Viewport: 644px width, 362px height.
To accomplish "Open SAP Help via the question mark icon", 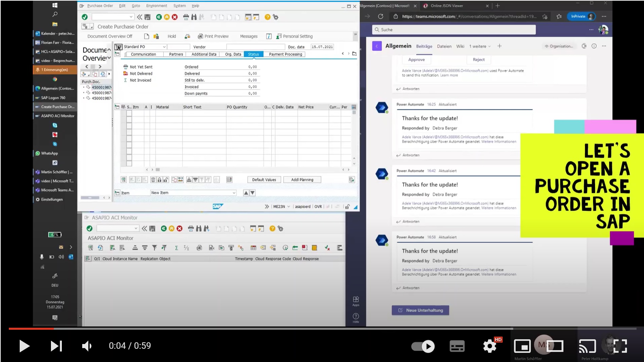I will pos(267,17).
